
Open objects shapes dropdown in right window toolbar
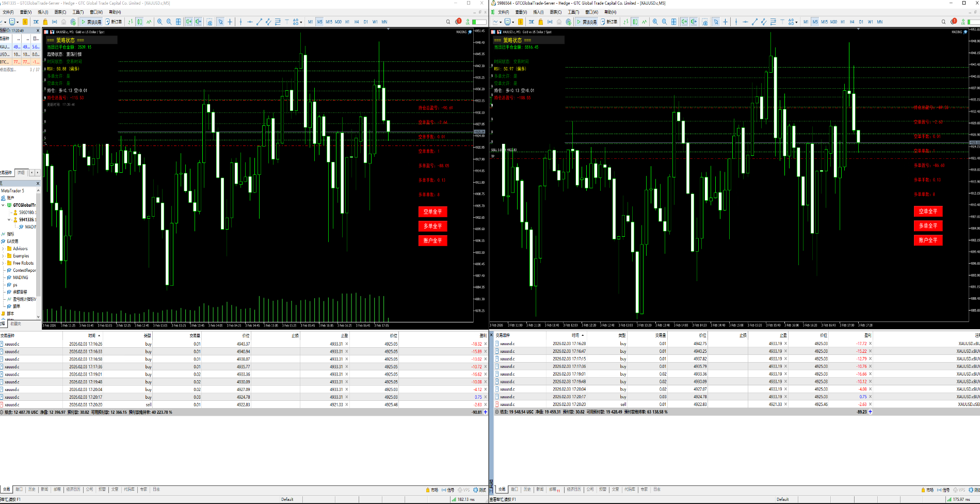pos(796,22)
